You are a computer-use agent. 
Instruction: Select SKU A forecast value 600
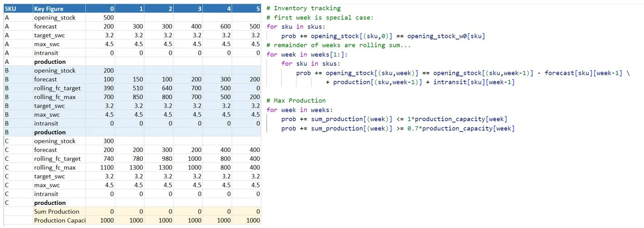pos(217,27)
